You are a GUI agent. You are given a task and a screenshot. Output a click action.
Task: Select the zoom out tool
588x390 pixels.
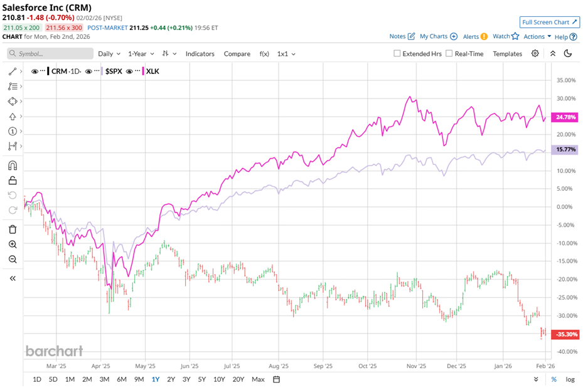(x=13, y=259)
